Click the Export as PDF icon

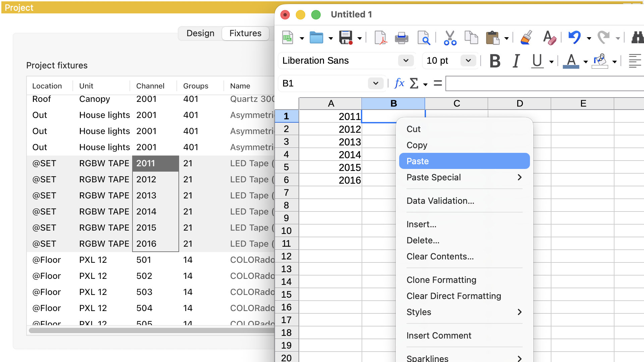[x=380, y=38]
